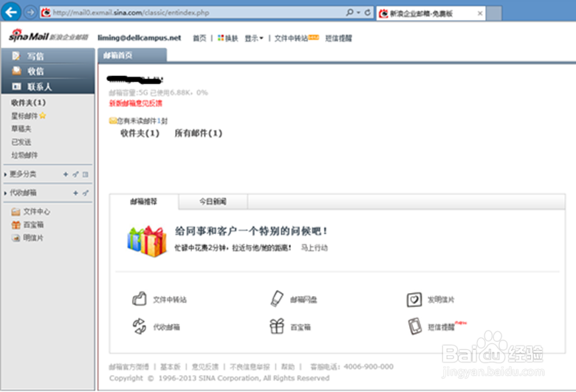Click the 更多分类 list view icon
The image size is (576, 392).
tap(85, 174)
